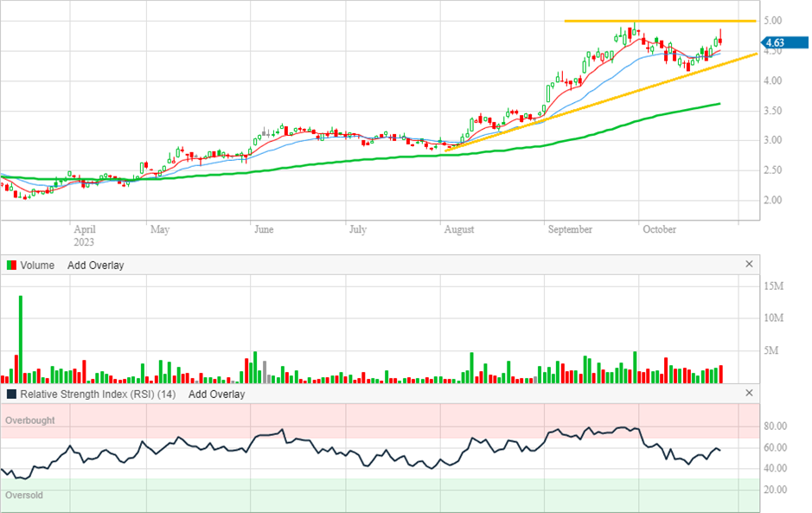Screen dimensions: 812x513
Task: Click the red-green Volume legend icon
Action: point(11,266)
